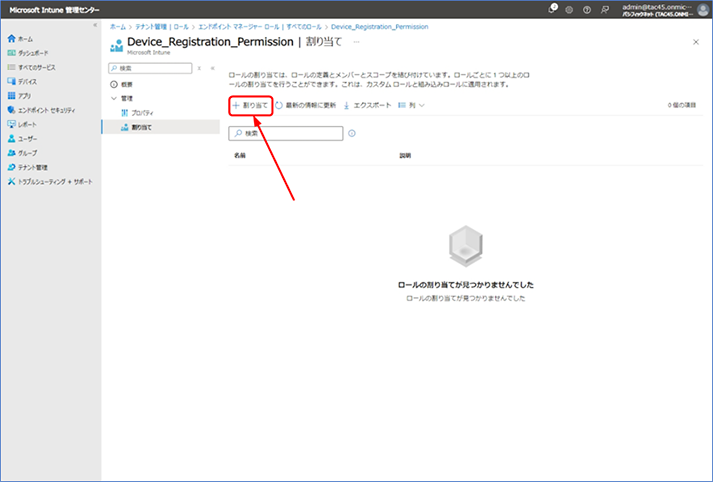Image resolution: width=713 pixels, height=482 pixels.
Task: Open the settings gear icon
Action: click(x=569, y=10)
